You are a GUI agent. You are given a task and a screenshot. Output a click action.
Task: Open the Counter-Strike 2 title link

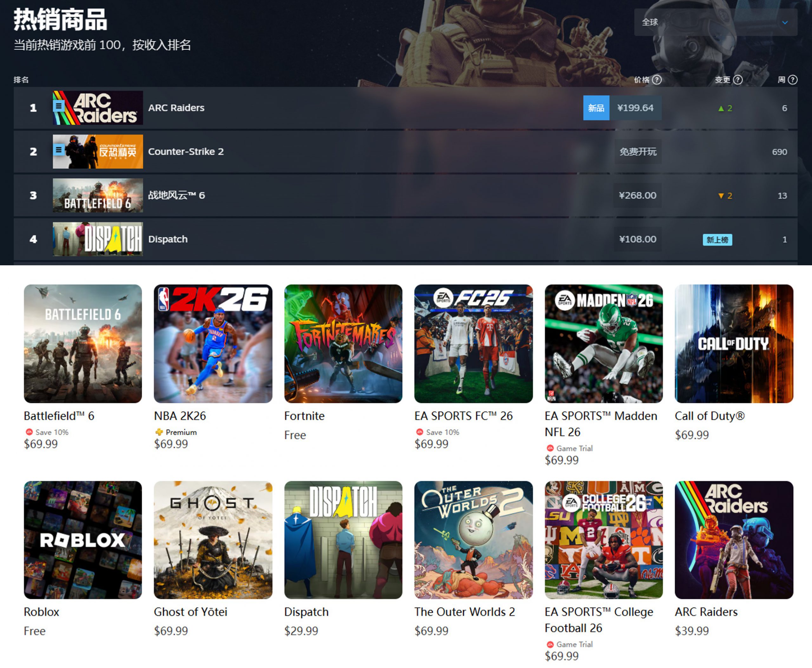point(186,152)
